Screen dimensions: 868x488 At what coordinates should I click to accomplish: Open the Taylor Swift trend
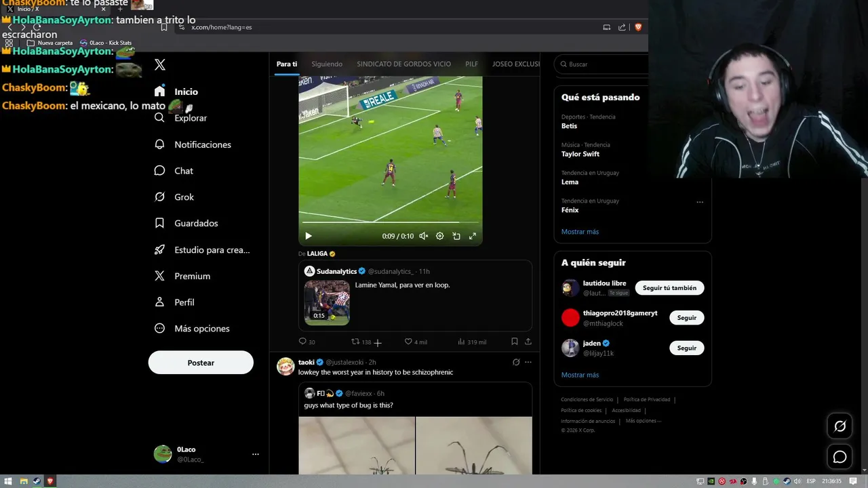pos(580,154)
